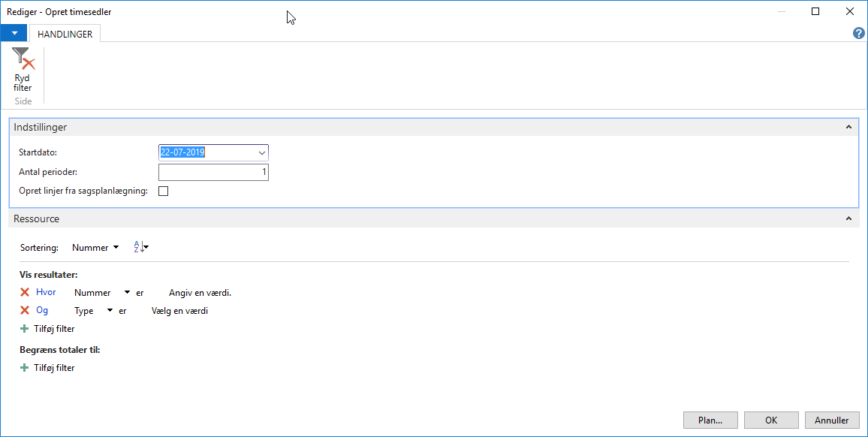Open the blue application menu arrow

(14, 33)
